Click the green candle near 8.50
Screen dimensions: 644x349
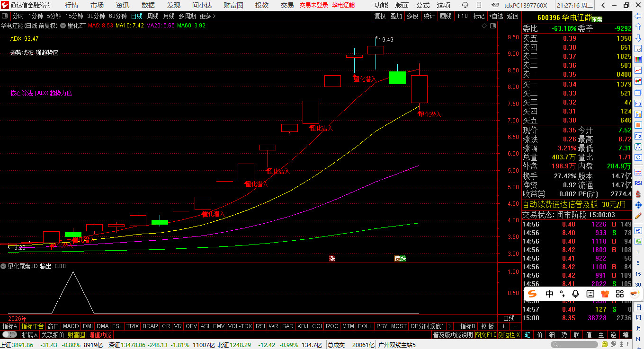click(x=397, y=78)
